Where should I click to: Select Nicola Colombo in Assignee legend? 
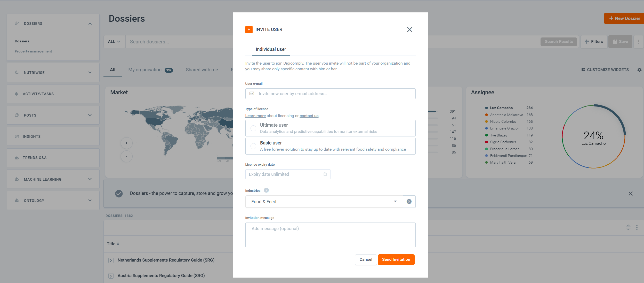[503, 121]
